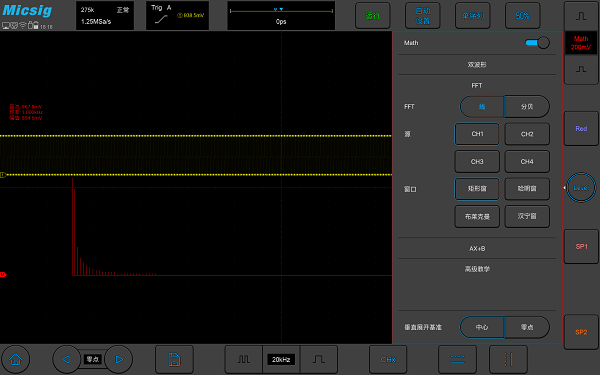Choose CH2 as FFT source
The width and height of the screenshot is (600, 375).
(x=527, y=134)
